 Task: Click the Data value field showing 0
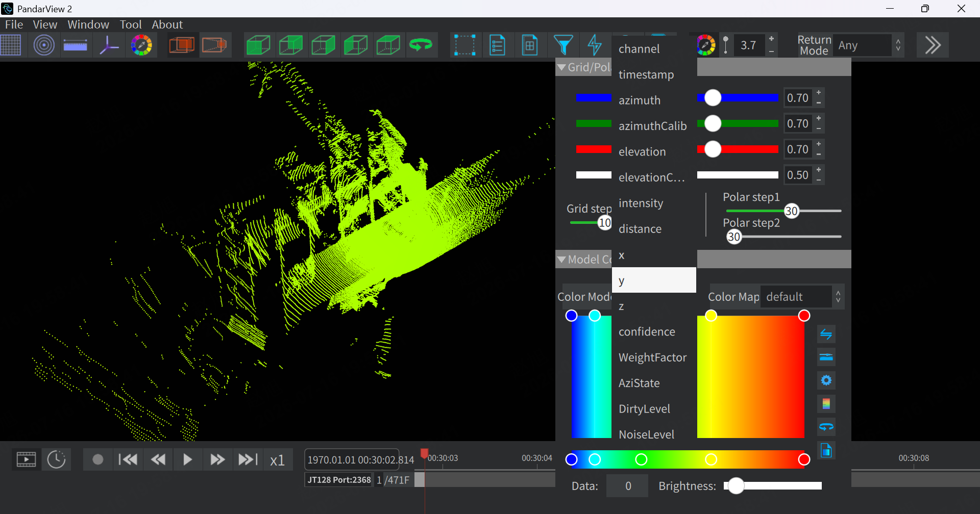click(628, 486)
